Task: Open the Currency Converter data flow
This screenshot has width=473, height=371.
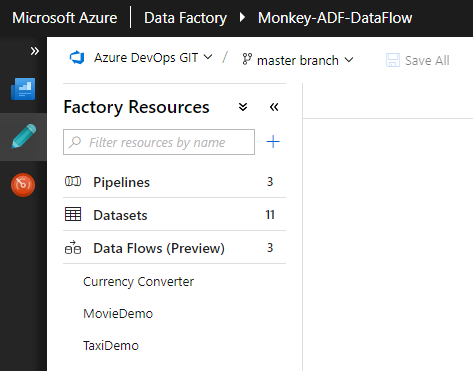Action: [x=138, y=282]
